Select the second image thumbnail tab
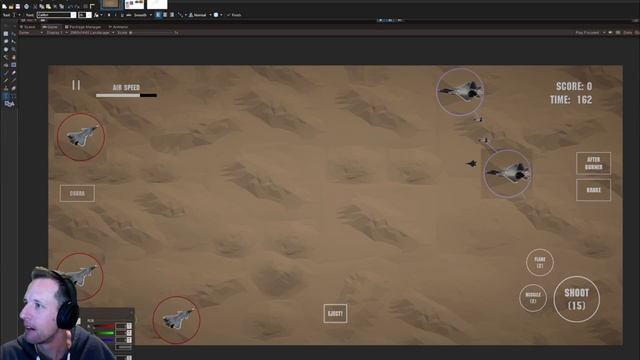Viewport: 640px width, 360px height. pos(134,4)
